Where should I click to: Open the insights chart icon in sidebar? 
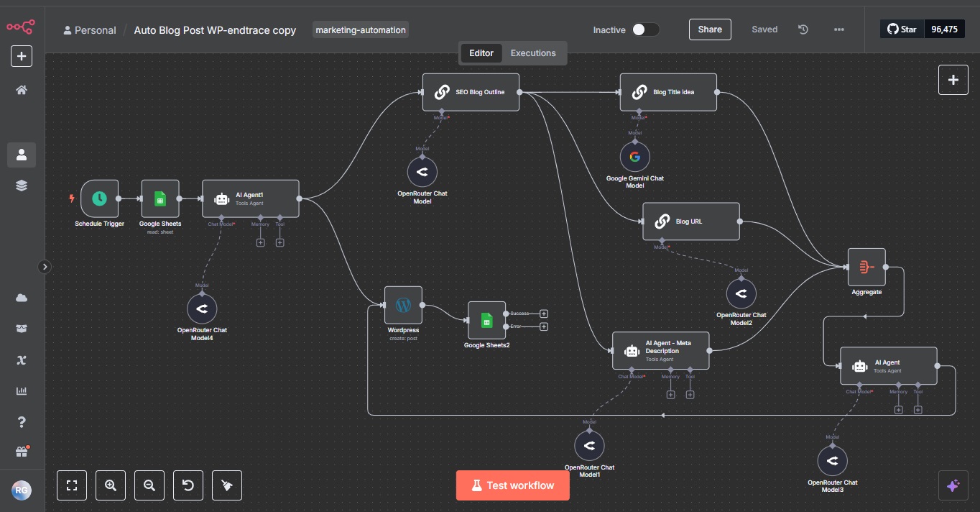(x=22, y=391)
